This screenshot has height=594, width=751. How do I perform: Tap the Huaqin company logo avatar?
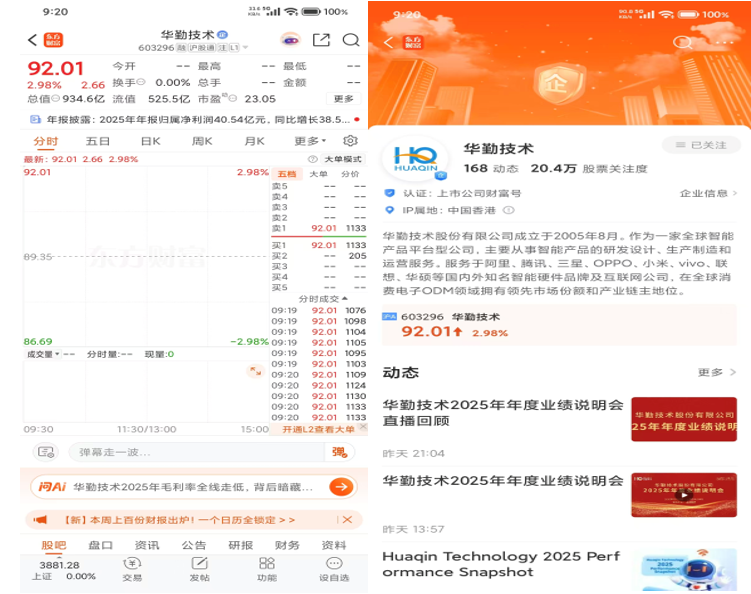(x=416, y=158)
